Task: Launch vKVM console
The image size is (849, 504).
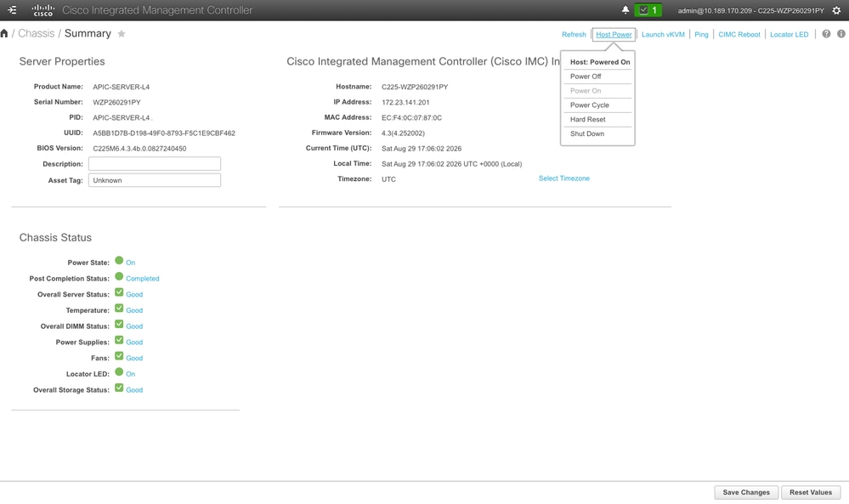Action: (663, 34)
